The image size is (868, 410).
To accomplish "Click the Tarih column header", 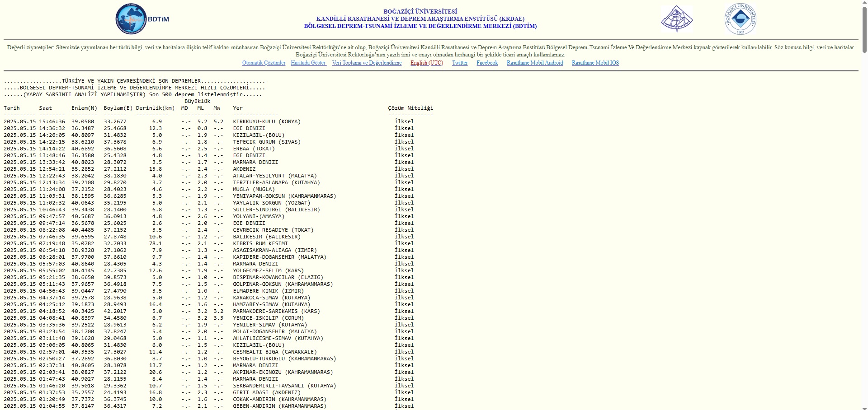I will (x=12, y=108).
